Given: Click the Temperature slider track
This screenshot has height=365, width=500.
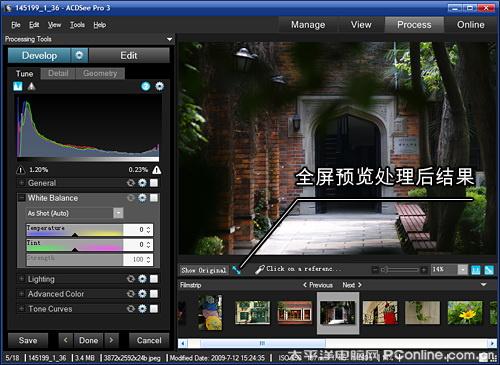Looking at the screenshot, I should (75, 230).
